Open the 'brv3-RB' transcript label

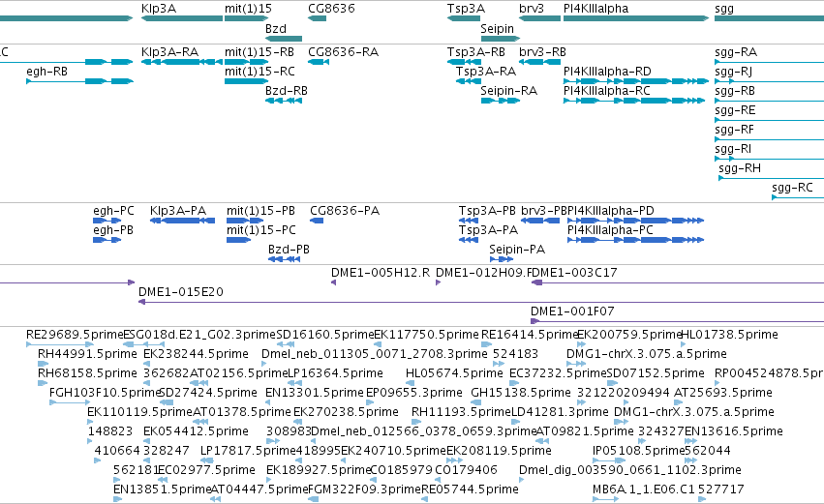pos(543,52)
